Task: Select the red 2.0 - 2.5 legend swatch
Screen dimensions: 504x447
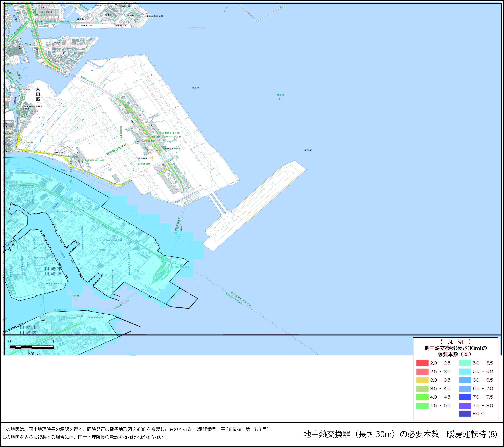Action: coord(422,363)
